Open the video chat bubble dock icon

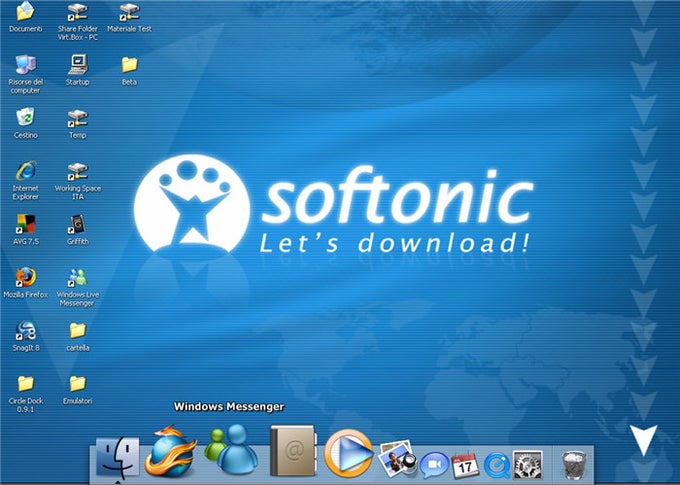coord(435,465)
